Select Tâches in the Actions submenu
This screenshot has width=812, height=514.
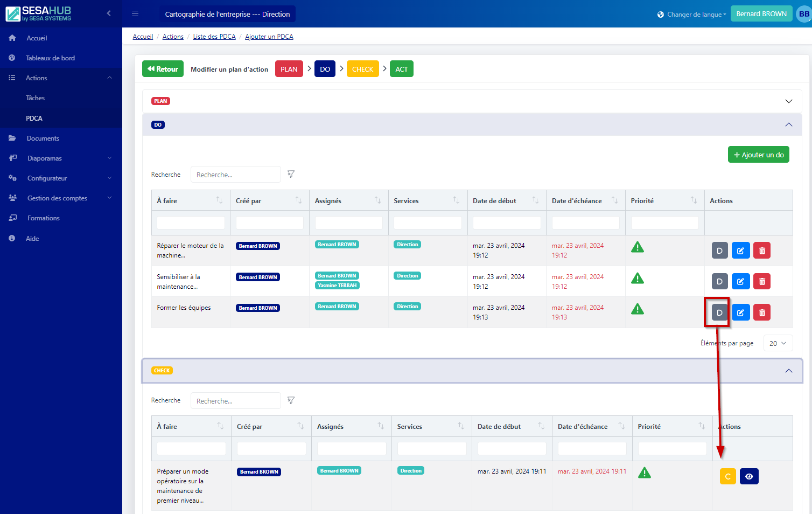36,98
